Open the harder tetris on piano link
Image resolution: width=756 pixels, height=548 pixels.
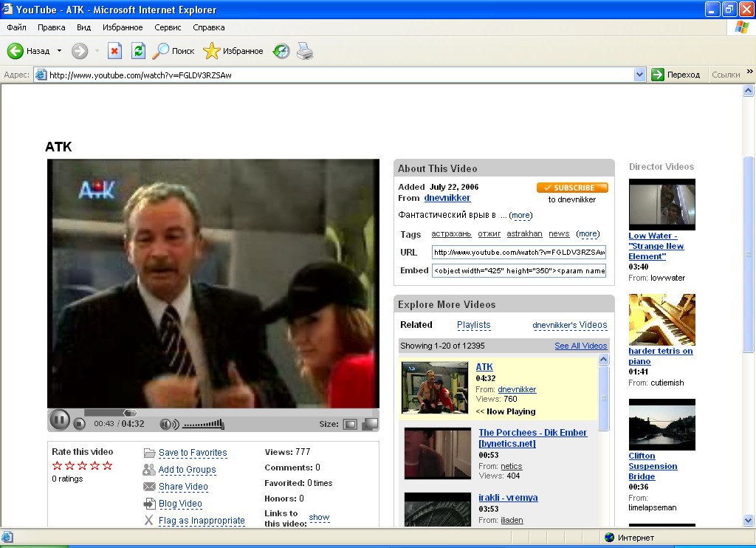[x=661, y=356]
